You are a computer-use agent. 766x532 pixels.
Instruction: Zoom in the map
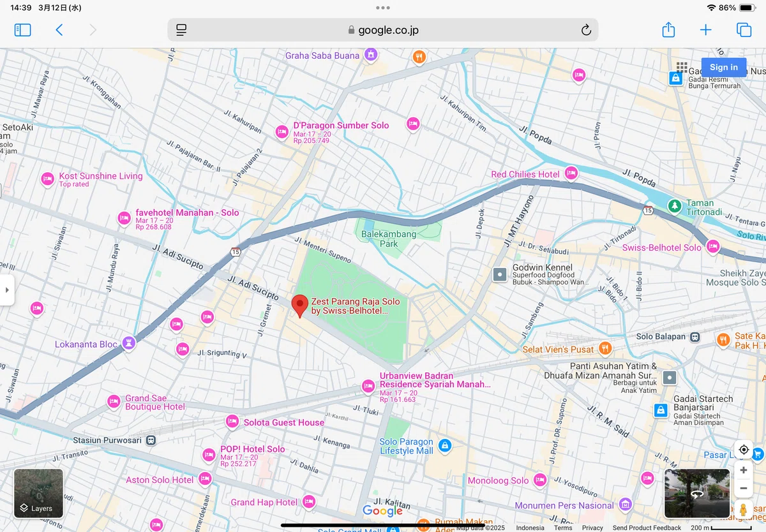[744, 471]
